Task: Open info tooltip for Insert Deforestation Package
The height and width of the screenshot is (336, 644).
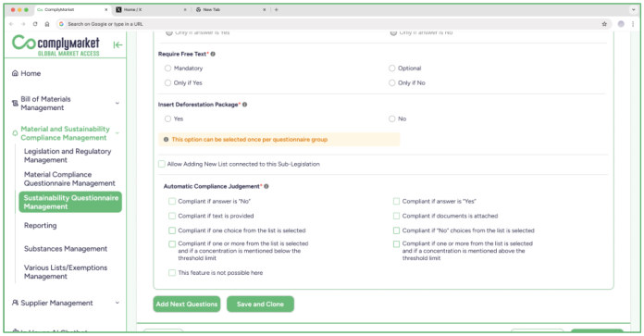Action: tap(244, 105)
